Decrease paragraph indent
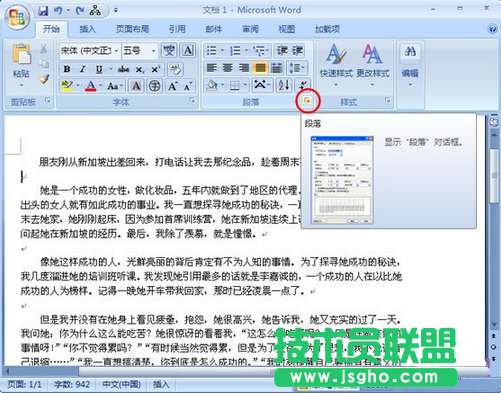 (x=282, y=51)
